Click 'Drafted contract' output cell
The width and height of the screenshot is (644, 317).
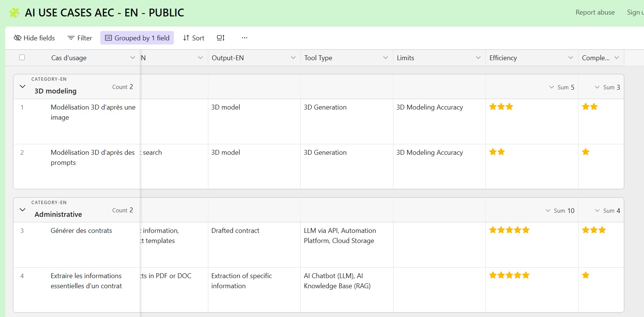tap(254, 245)
